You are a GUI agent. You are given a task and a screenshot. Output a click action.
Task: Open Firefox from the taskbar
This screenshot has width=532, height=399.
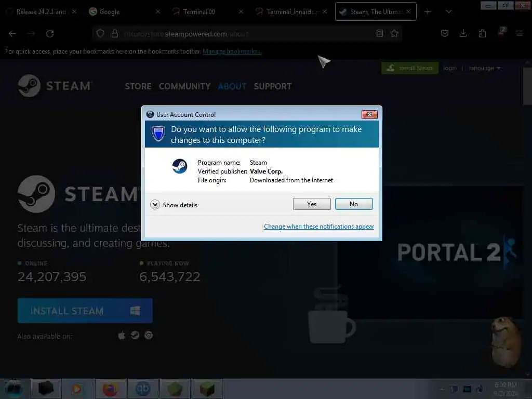coord(110,389)
